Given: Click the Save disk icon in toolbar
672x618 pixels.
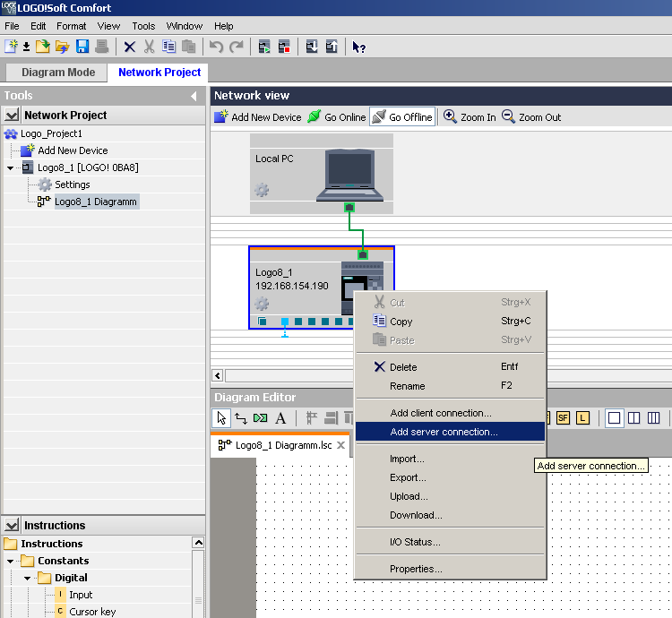Looking at the screenshot, I should pos(82,47).
